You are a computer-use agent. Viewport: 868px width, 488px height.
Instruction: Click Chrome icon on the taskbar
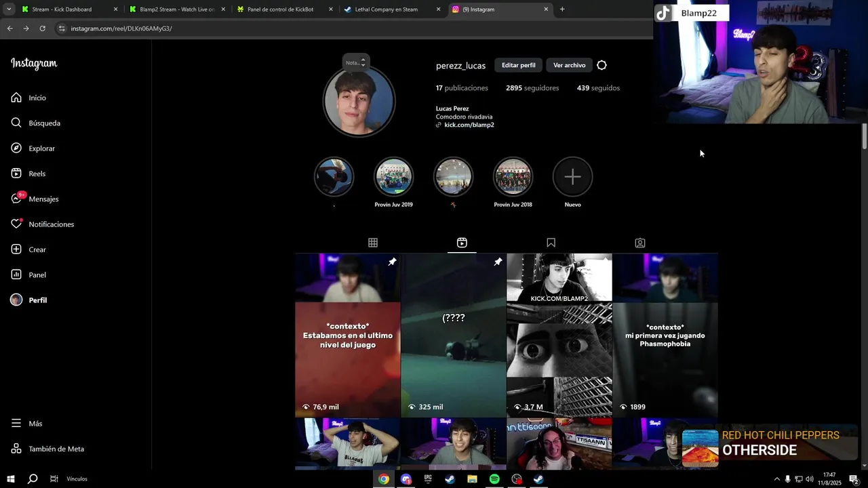pyautogui.click(x=384, y=479)
